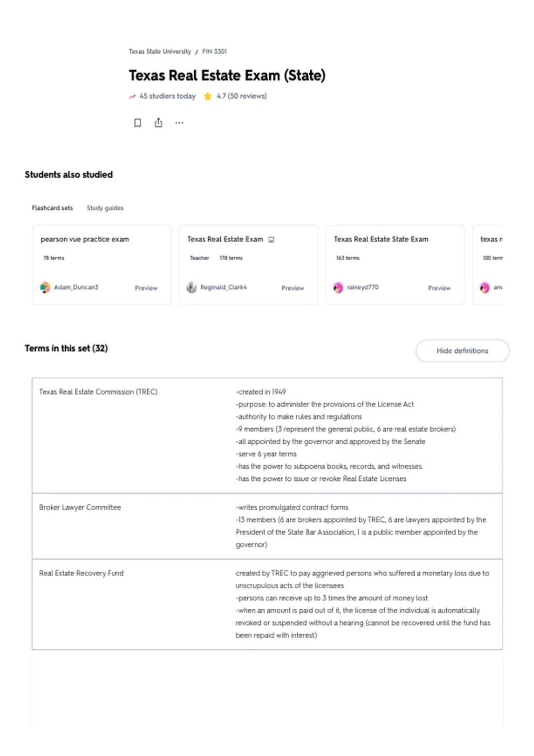
Task: Open the pearson vue practice exam card
Action: (102, 265)
